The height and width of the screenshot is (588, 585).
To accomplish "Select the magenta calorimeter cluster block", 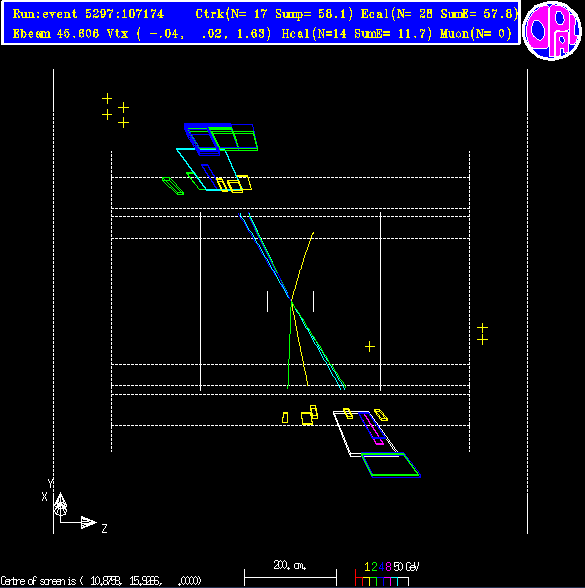I will (372, 429).
